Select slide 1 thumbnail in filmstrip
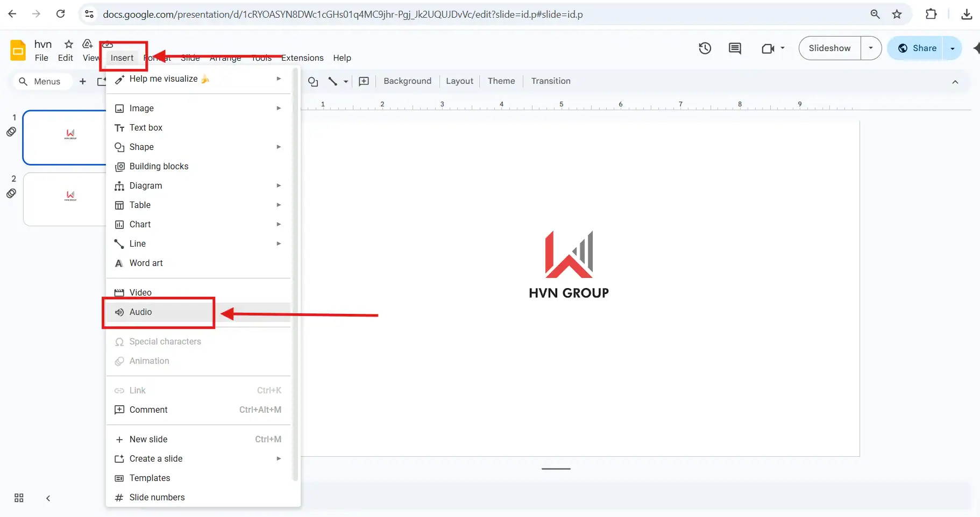 click(x=65, y=138)
